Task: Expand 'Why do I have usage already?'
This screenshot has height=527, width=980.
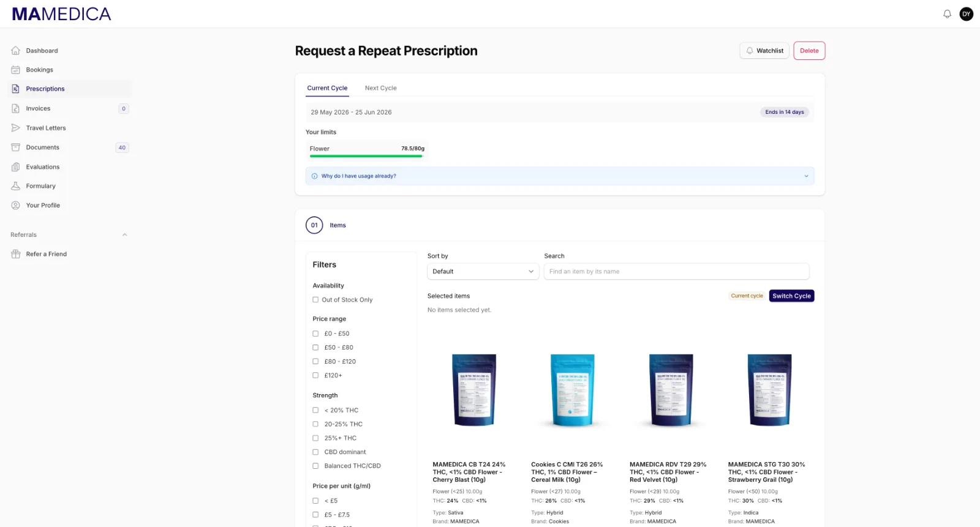Action: click(x=560, y=176)
